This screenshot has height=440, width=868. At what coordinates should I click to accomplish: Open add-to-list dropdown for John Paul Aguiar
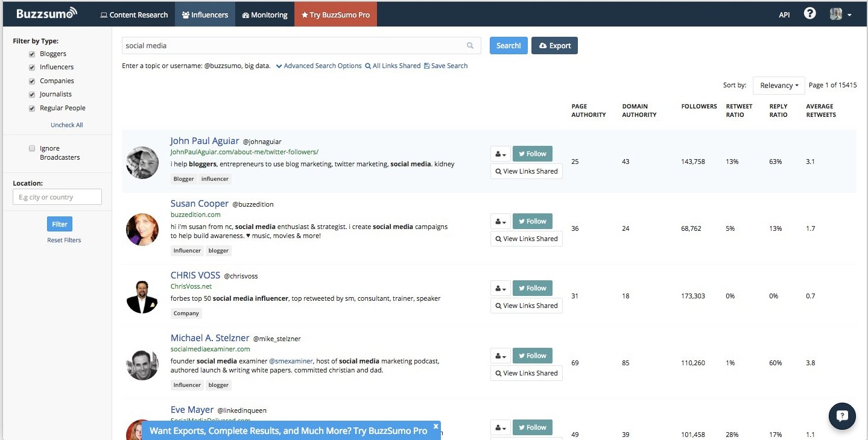pos(501,154)
